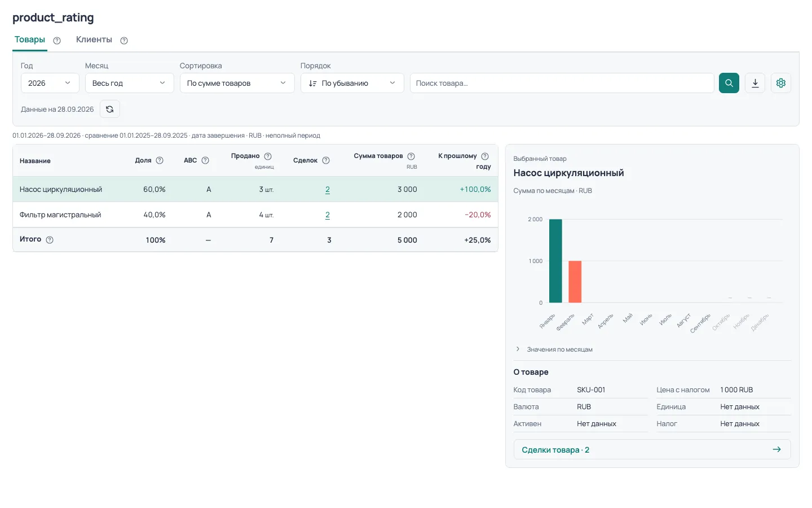Viewport: 812px width, 508px height.
Task: Click help icon next to Клиенты tab
Action: [x=124, y=41]
